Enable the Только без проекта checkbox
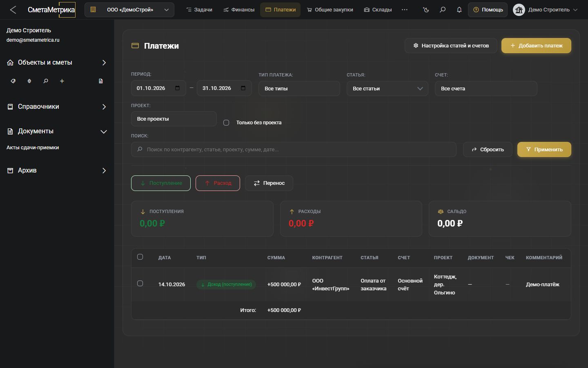Image resolution: width=588 pixels, height=368 pixels. click(x=226, y=123)
